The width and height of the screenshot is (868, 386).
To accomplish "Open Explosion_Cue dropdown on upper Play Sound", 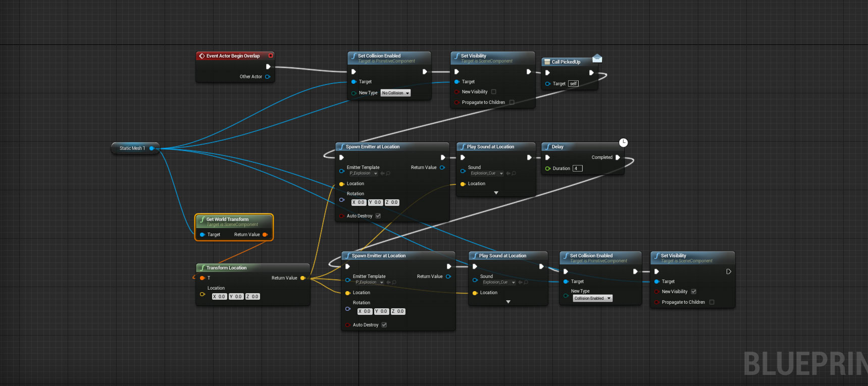I will pyautogui.click(x=486, y=174).
